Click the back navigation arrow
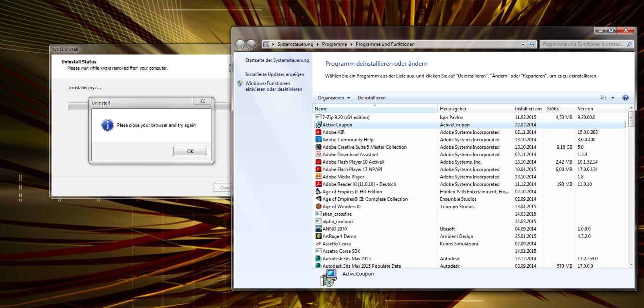 [x=240, y=44]
